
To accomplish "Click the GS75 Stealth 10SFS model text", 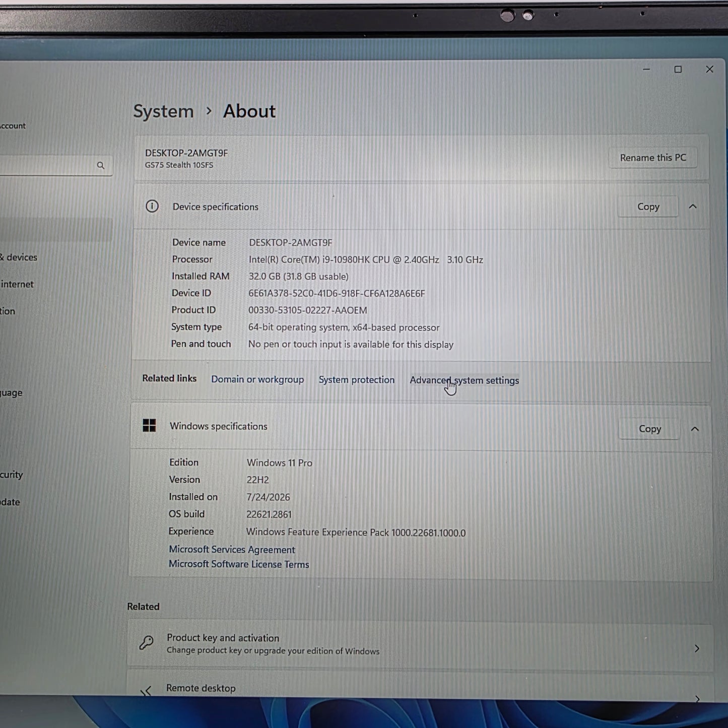I will pos(179,165).
